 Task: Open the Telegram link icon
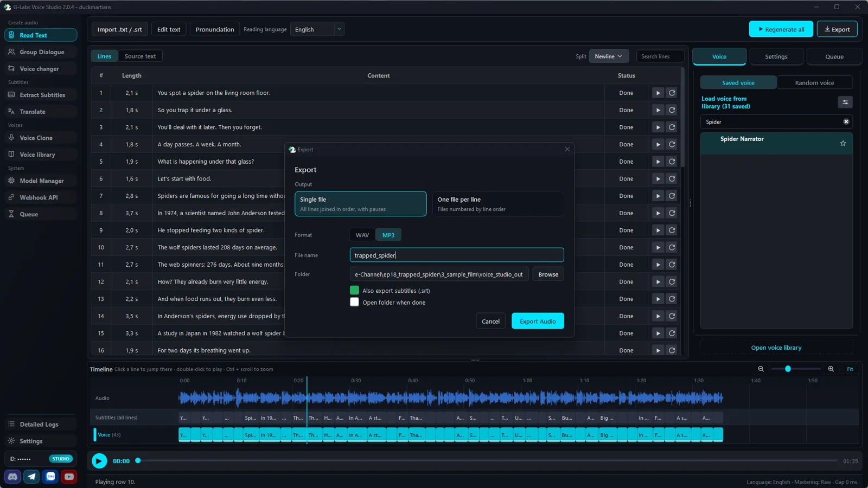click(x=31, y=477)
